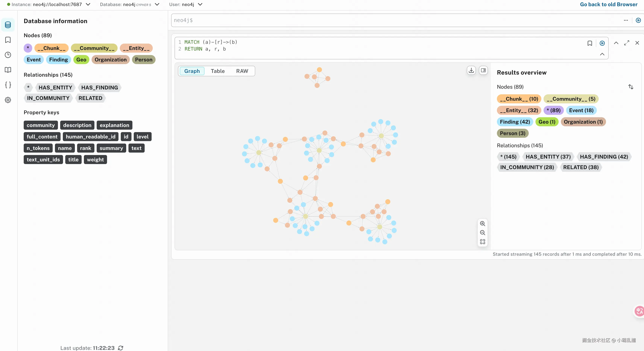Image resolution: width=644 pixels, height=351 pixels.
Task: Fit graph to screen icon
Action: tap(482, 242)
